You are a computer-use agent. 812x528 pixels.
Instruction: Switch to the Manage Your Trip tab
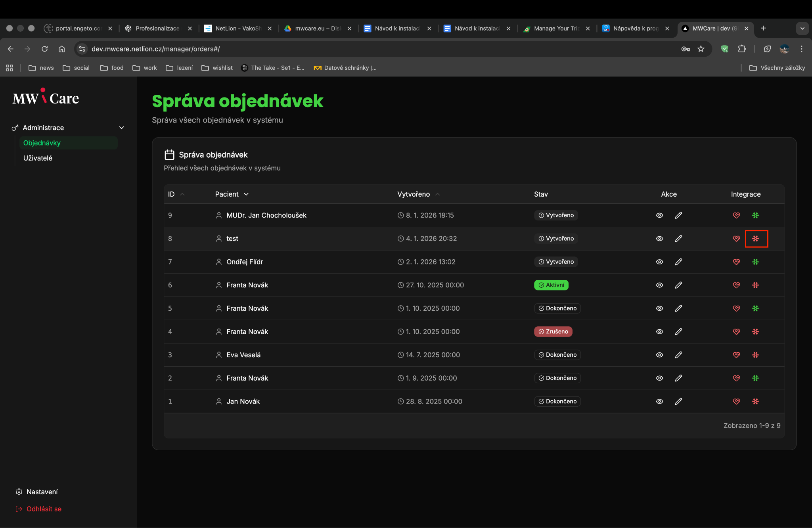click(x=556, y=29)
